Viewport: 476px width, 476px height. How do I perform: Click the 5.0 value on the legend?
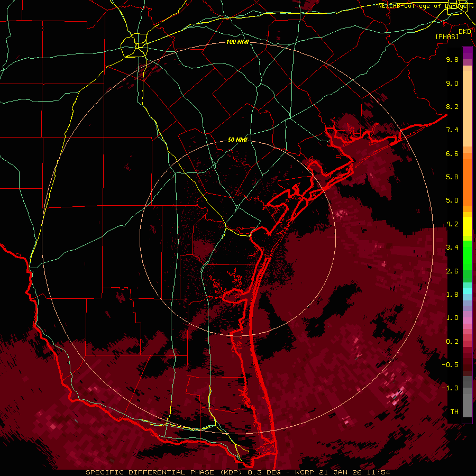(x=452, y=200)
